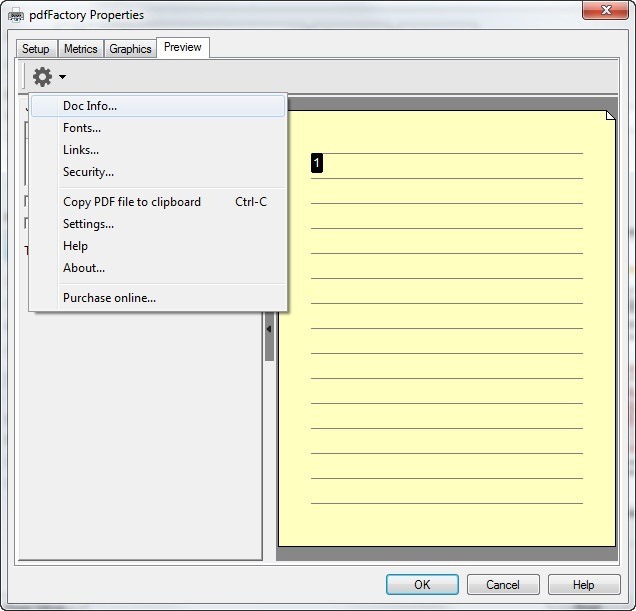636x611 pixels.
Task: Click the gear settings icon
Action: tap(42, 77)
